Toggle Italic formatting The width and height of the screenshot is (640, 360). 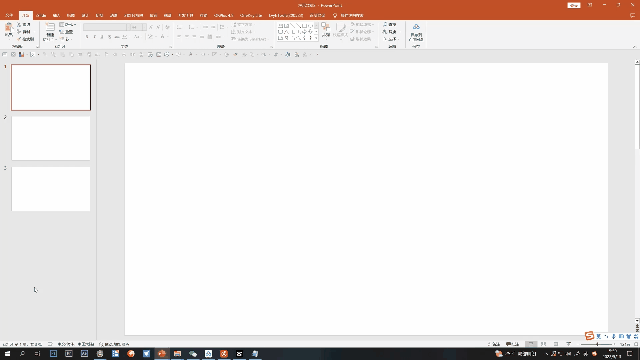(95, 37)
